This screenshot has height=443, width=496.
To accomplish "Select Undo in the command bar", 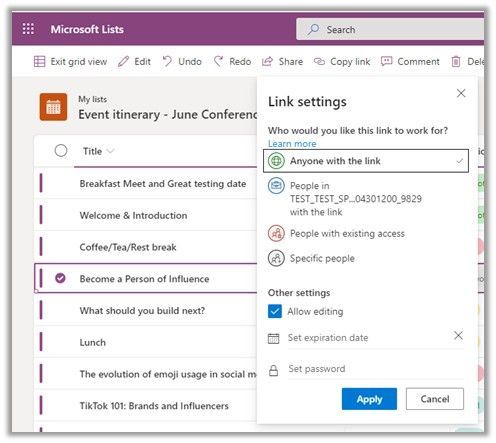I will (182, 61).
